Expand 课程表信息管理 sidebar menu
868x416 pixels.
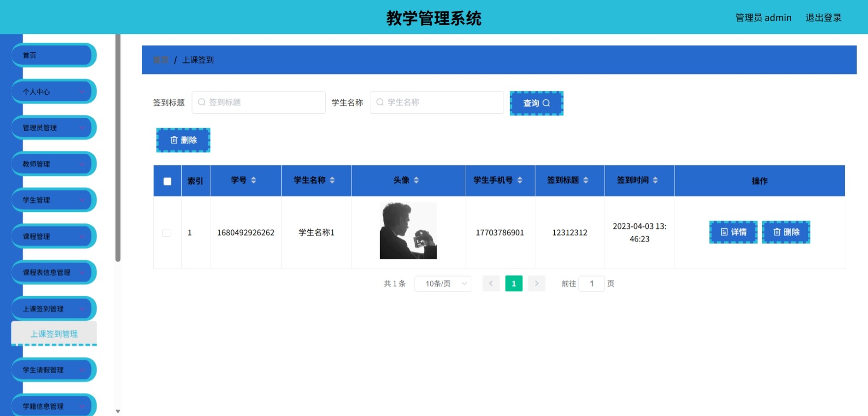[x=54, y=273]
